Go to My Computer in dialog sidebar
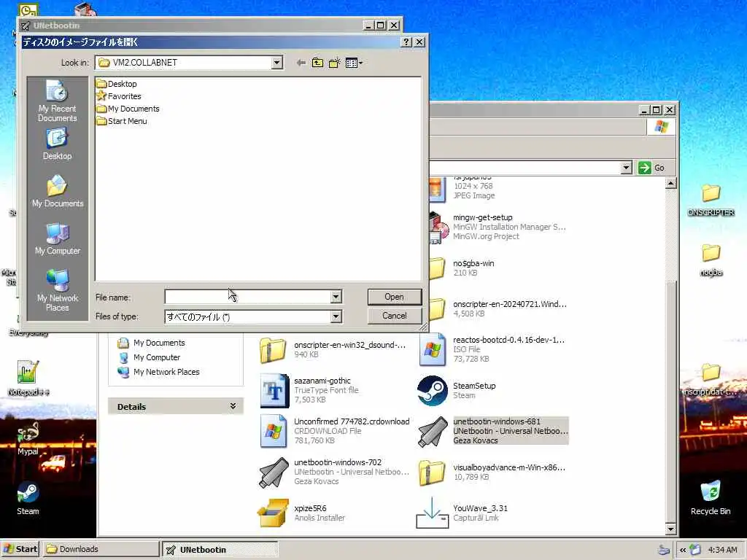The image size is (747, 560). coord(57,238)
